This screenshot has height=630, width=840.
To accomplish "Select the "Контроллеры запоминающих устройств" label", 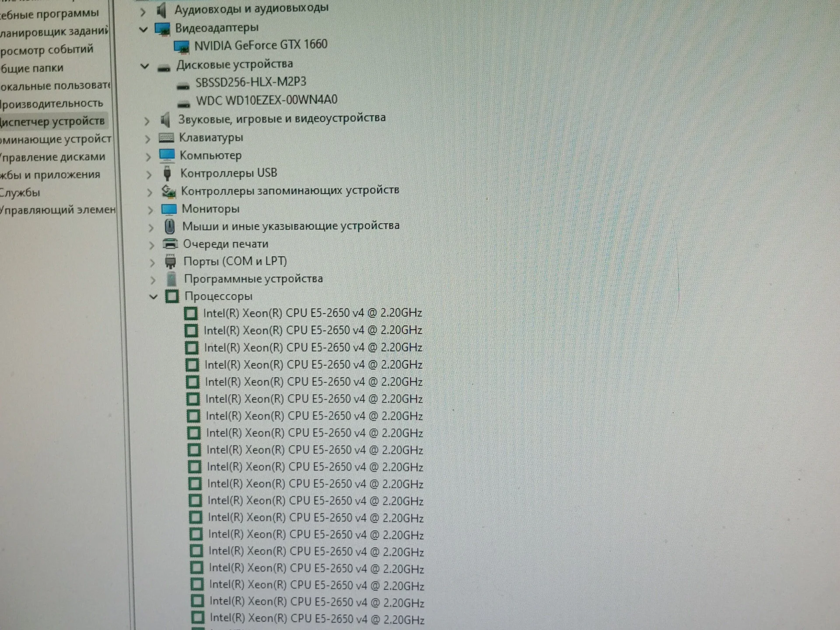I will (290, 191).
